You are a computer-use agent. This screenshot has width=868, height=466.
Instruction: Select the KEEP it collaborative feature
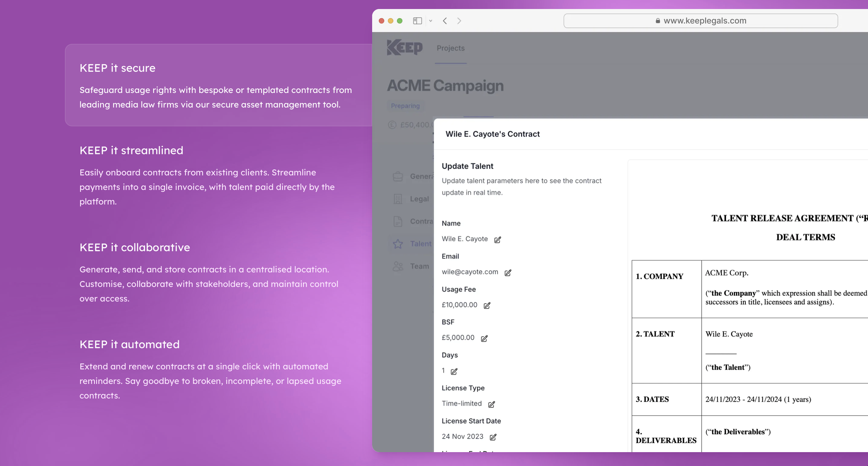[135, 247]
